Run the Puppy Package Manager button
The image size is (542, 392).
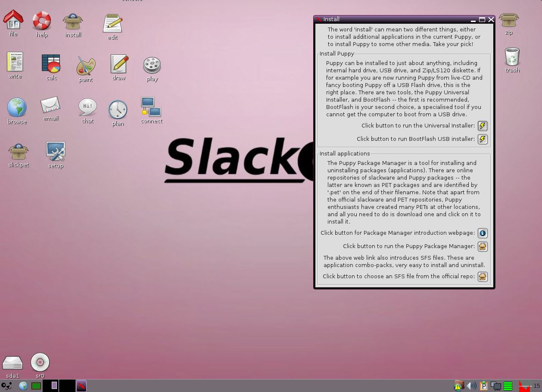coord(483,246)
